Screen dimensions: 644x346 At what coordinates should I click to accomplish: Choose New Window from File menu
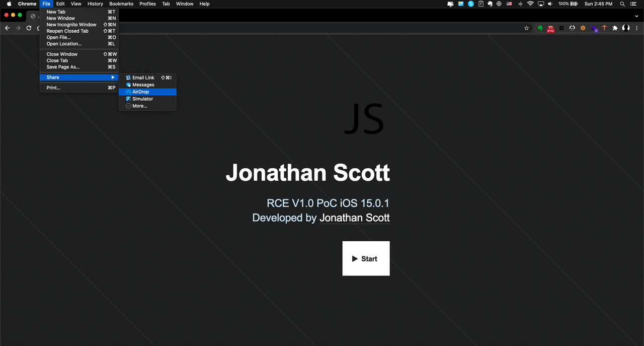(79, 18)
